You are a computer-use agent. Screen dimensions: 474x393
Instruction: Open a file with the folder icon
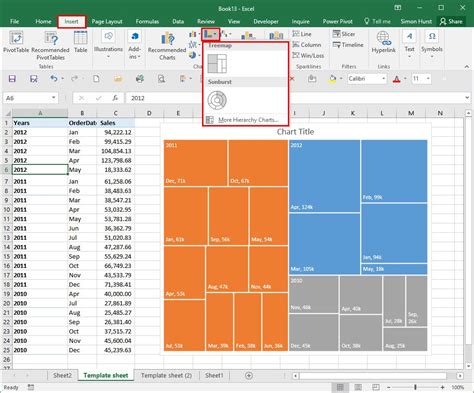coord(118,79)
